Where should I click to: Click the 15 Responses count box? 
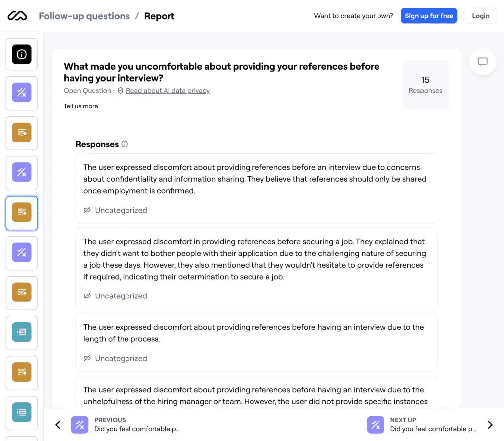425,85
